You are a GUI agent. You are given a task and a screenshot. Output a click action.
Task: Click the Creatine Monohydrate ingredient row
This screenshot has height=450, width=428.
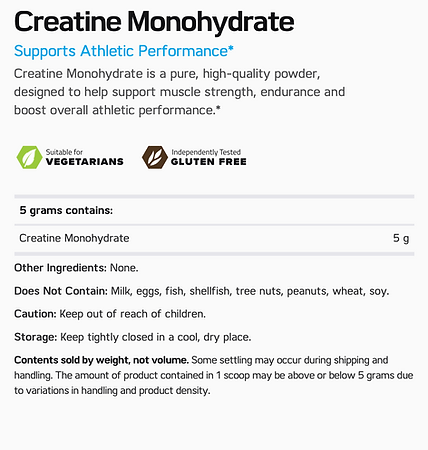[x=214, y=238]
